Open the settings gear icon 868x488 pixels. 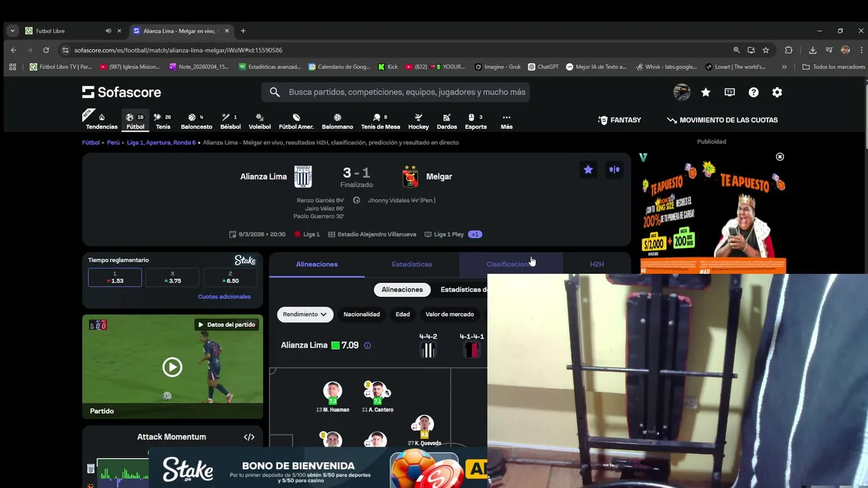pyautogui.click(x=777, y=92)
